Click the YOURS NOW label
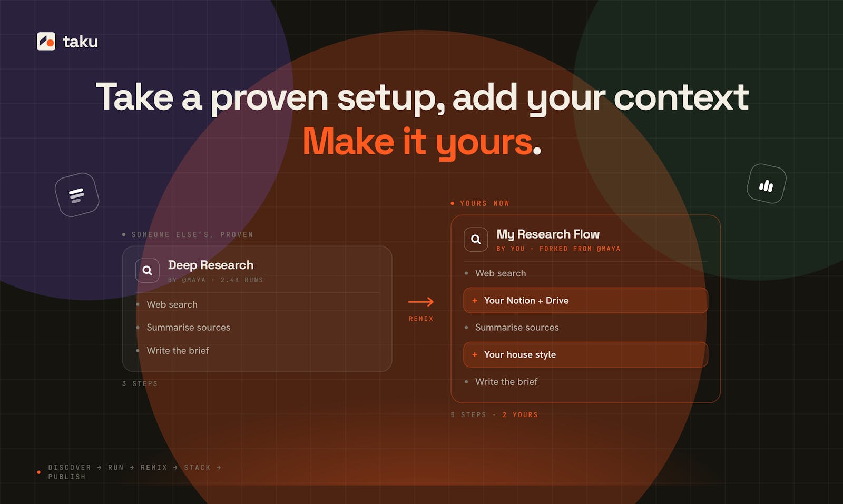The height and width of the screenshot is (504, 843). click(485, 203)
